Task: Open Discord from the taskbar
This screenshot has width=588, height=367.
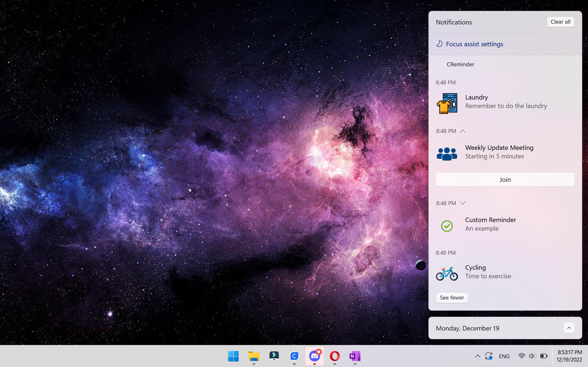Action: (x=314, y=356)
